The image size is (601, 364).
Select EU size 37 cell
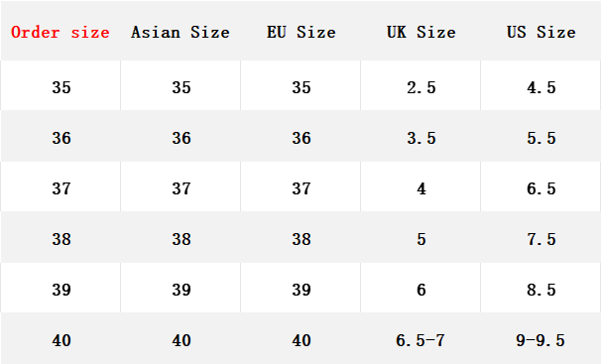point(301,188)
